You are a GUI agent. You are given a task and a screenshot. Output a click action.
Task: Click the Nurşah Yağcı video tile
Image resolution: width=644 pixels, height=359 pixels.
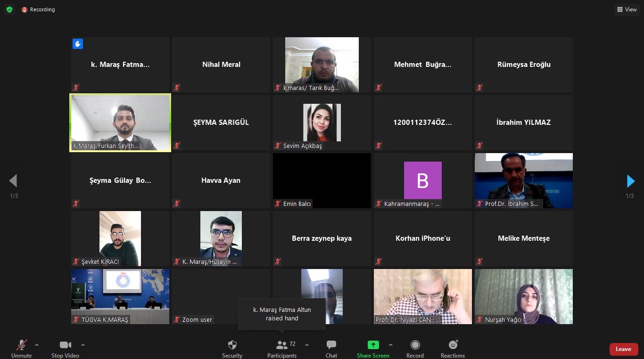(523, 296)
